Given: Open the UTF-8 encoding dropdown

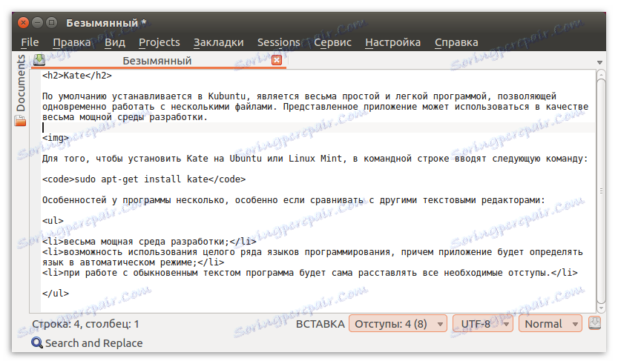Looking at the screenshot, I should [x=483, y=324].
